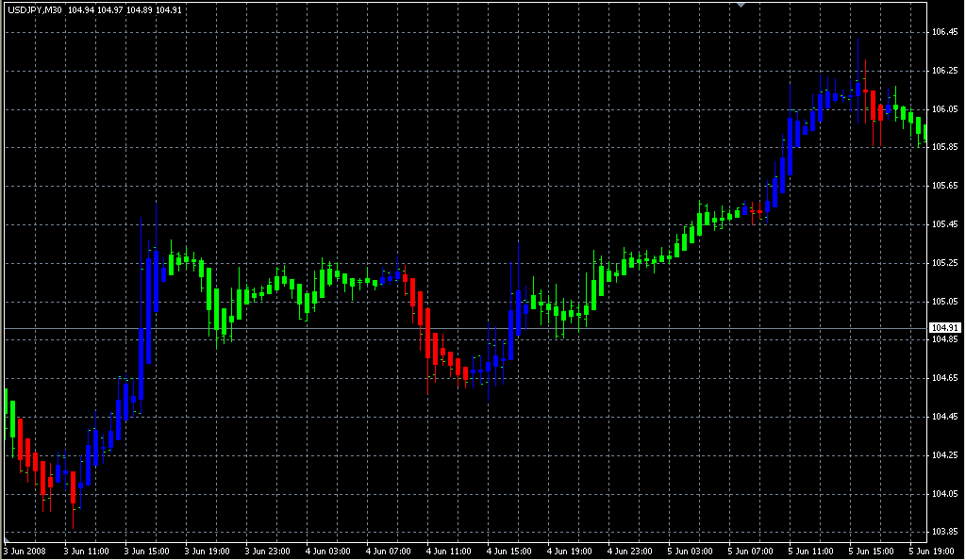Click the 5 Jun 15:00 time label

click(871, 552)
